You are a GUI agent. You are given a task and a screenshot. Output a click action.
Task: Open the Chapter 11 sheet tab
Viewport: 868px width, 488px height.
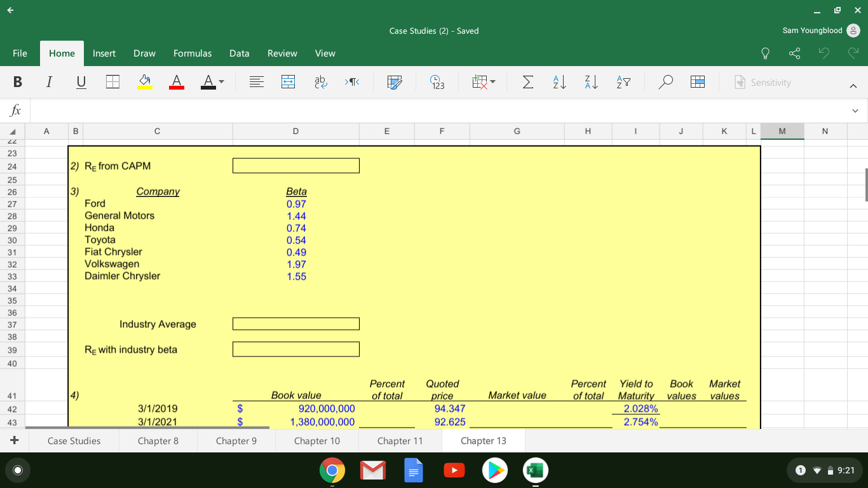[400, 441]
